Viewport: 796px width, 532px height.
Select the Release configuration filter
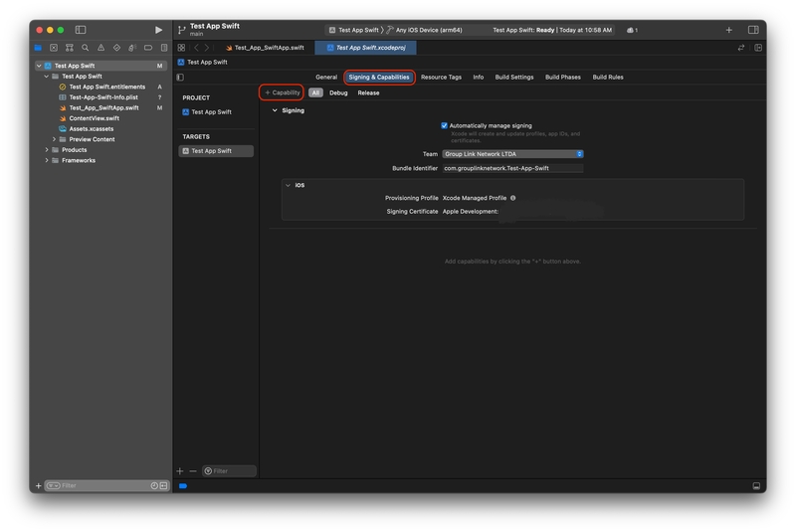368,92
